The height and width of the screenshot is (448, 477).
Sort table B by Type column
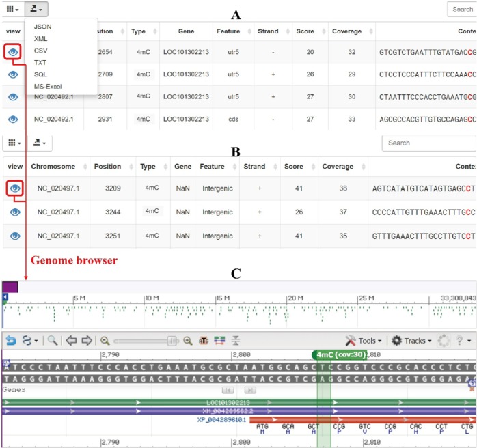[153, 167]
